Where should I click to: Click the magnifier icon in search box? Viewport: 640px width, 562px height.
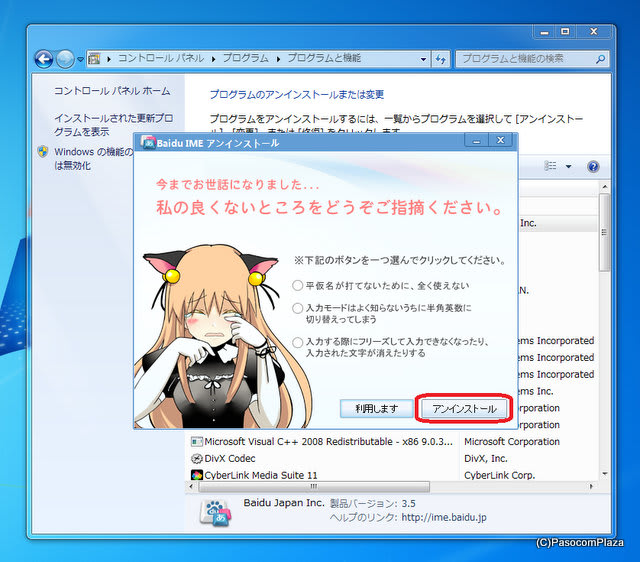(600, 59)
